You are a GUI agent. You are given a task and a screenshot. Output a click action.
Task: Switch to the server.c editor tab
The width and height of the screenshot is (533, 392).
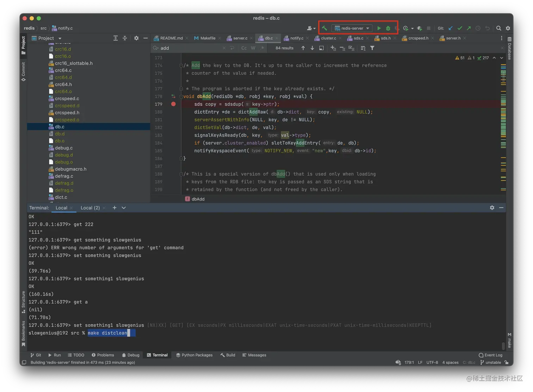[x=240, y=38]
